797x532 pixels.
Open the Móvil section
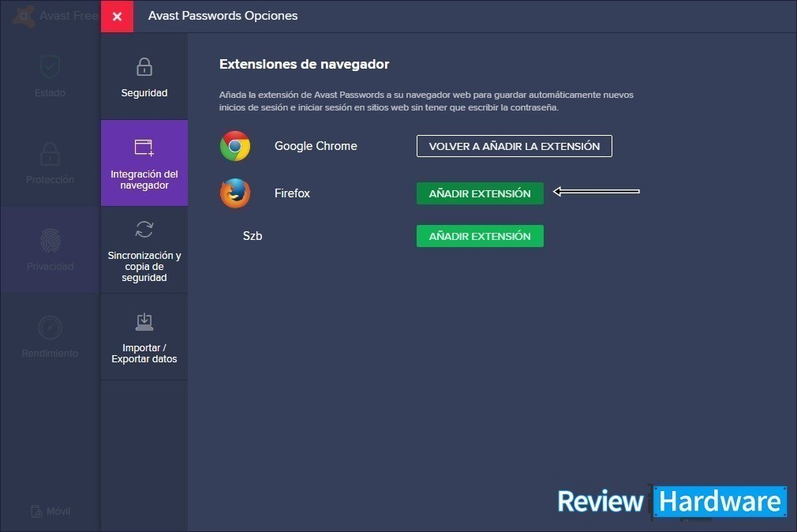pyautogui.click(x=51, y=511)
